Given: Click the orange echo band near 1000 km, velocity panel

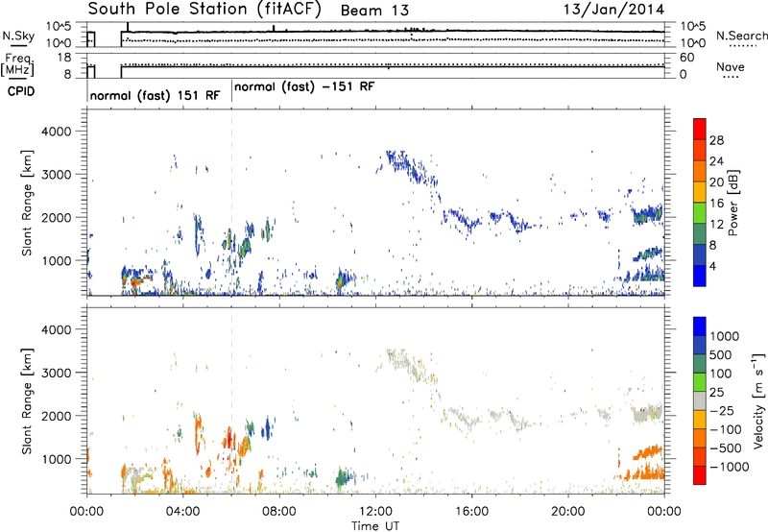Looking at the screenshot, I should point(647,451).
